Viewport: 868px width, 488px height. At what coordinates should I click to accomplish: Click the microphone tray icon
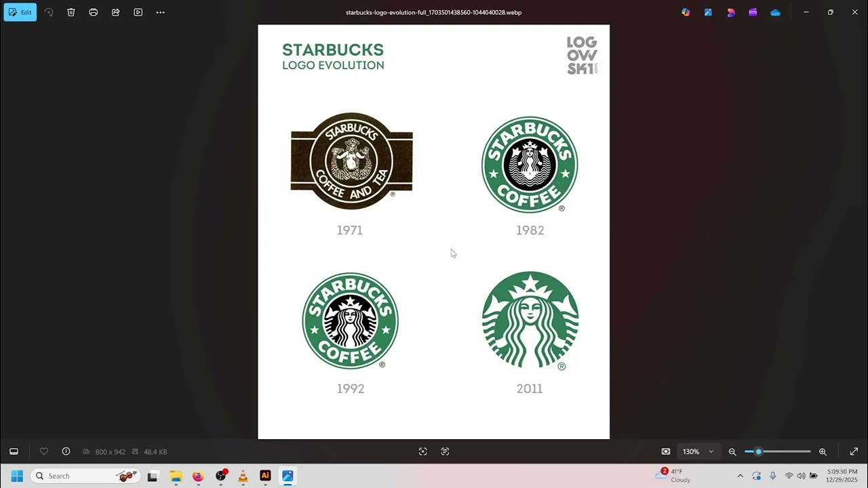772,476
